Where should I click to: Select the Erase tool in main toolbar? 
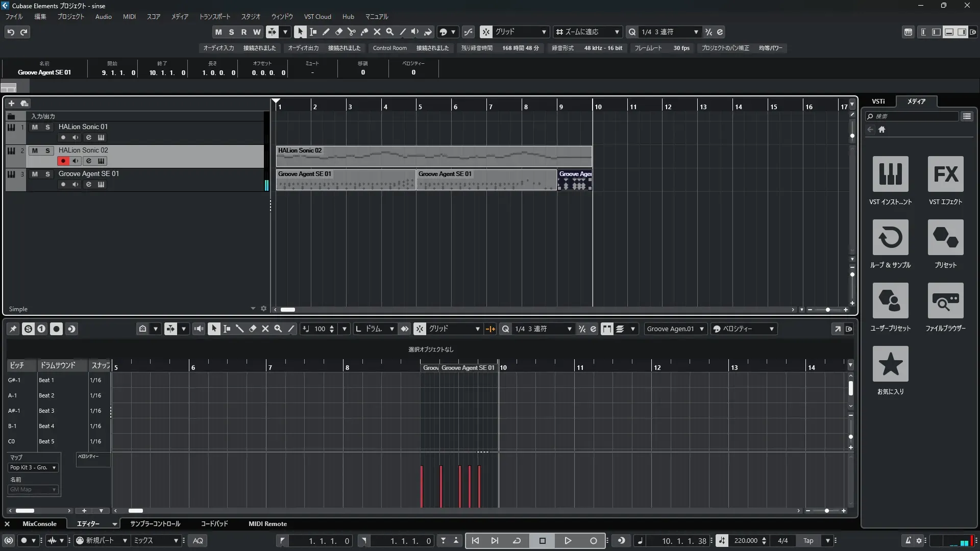tap(338, 32)
